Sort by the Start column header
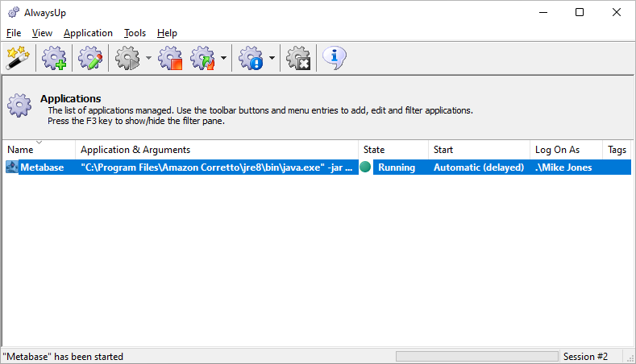636x364 pixels. 479,150
